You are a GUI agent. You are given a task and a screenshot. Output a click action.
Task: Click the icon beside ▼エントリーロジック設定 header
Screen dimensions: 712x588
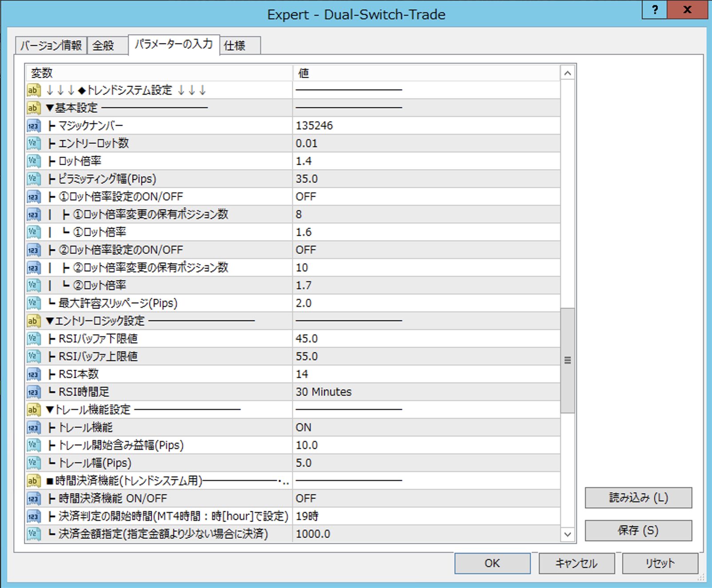pos(33,321)
